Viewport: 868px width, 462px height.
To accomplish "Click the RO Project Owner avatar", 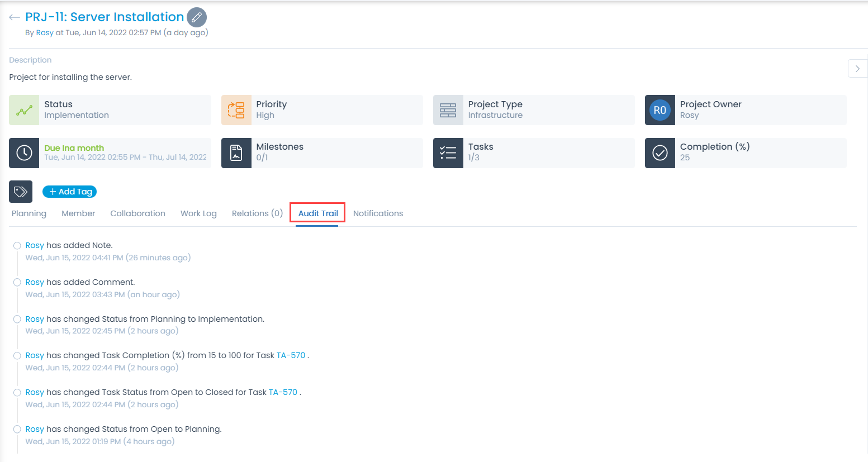I will point(660,110).
